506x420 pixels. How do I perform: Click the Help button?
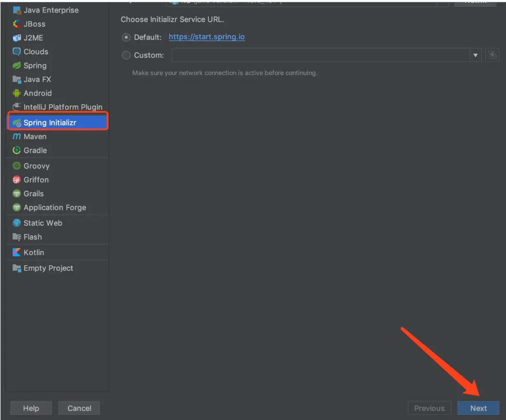pos(31,408)
